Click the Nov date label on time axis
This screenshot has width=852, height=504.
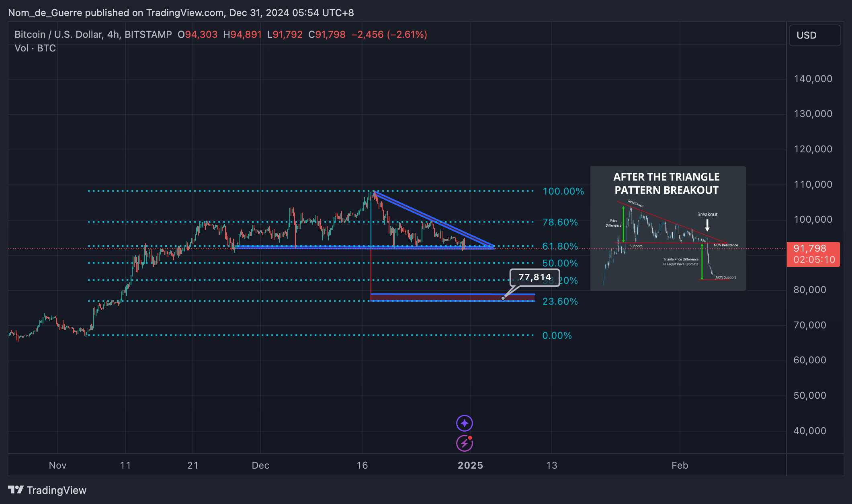coord(57,465)
